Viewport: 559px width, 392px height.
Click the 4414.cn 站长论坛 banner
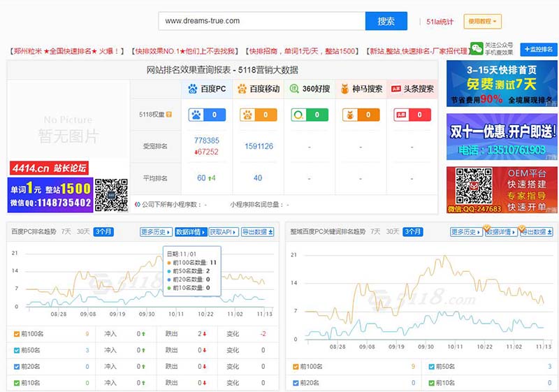click(x=49, y=168)
